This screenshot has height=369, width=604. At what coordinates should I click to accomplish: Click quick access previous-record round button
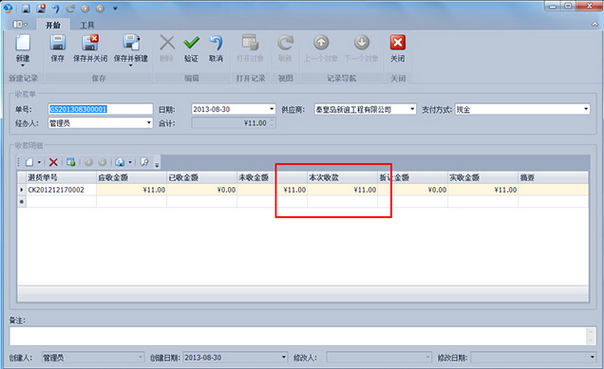tap(85, 8)
